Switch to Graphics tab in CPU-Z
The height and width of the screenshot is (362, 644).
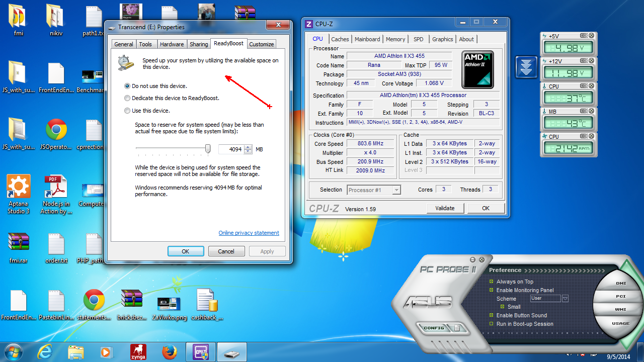coord(443,39)
